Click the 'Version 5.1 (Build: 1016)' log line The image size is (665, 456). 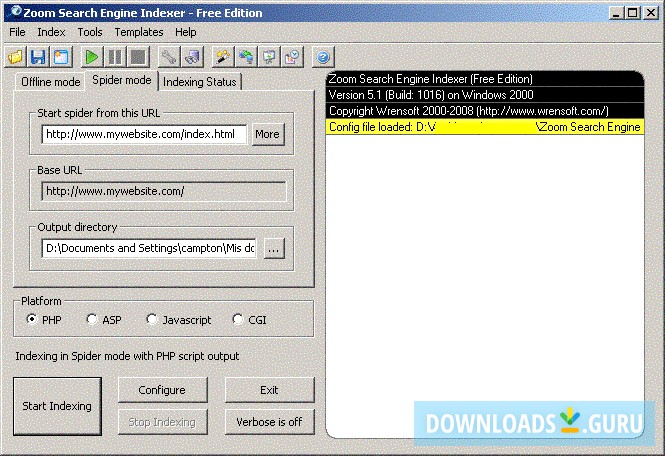(485, 95)
